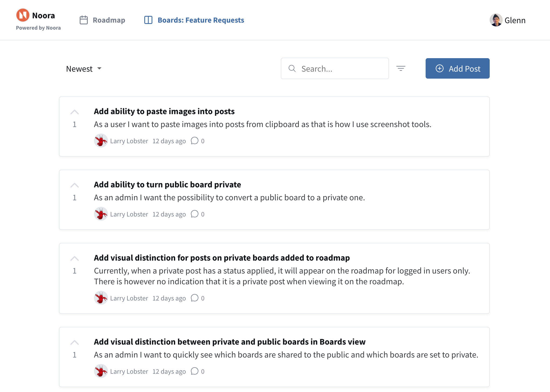Open comments on public board private post

pos(195,214)
